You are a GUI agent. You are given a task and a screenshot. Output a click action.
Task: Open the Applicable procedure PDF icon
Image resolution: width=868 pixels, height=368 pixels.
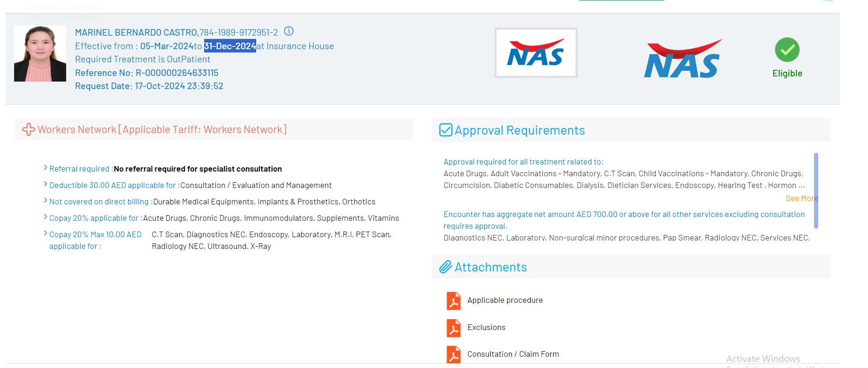click(453, 301)
